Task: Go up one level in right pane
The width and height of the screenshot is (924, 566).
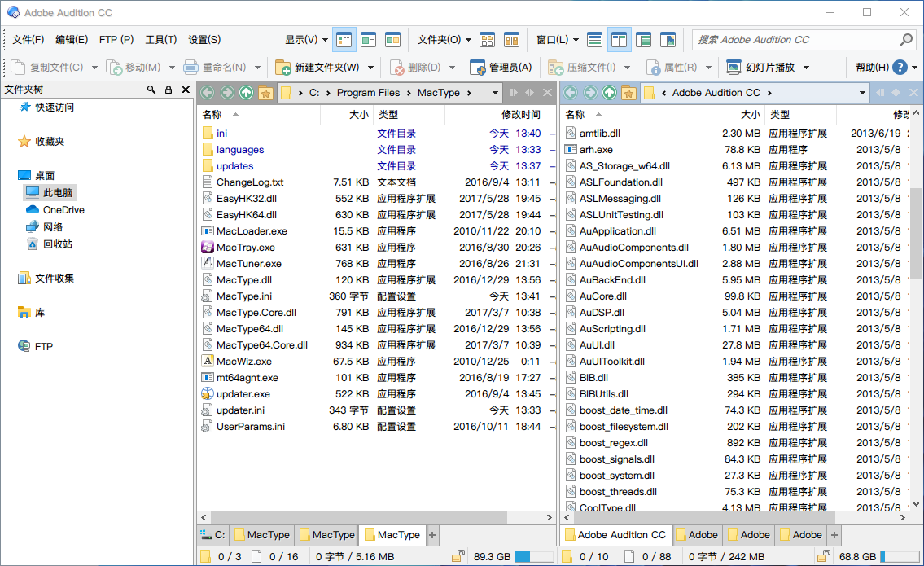Action: point(609,93)
